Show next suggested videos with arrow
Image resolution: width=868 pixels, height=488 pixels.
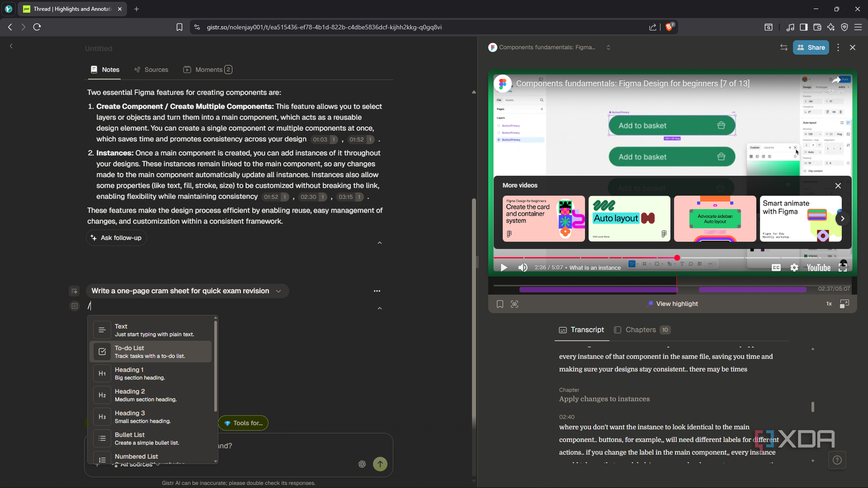842,219
